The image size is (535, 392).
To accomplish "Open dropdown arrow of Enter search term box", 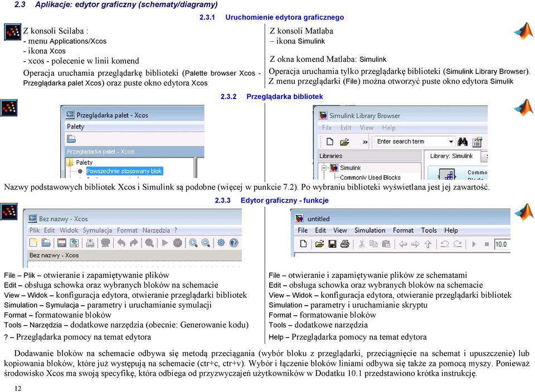I will click(451, 141).
